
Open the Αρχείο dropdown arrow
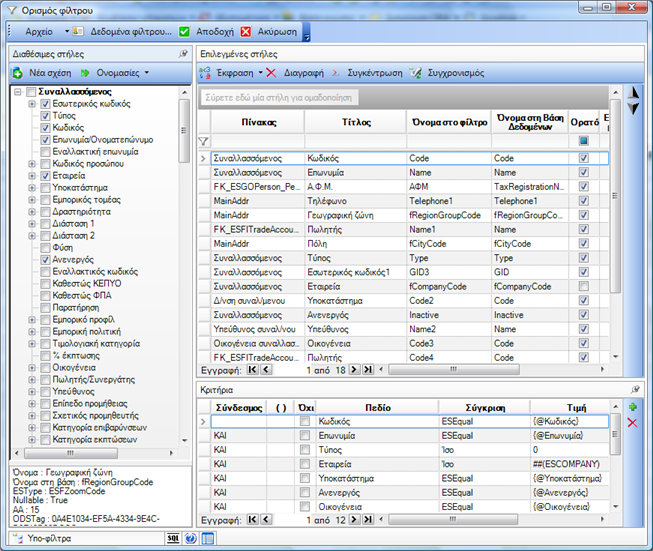point(67,32)
